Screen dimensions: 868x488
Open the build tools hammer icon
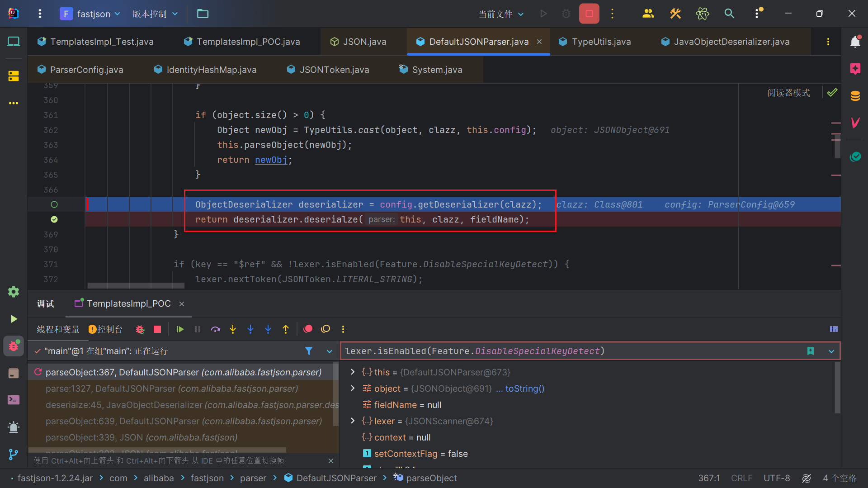pos(675,14)
